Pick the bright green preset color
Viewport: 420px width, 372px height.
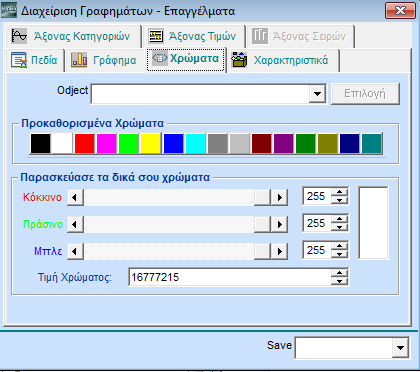tap(129, 143)
